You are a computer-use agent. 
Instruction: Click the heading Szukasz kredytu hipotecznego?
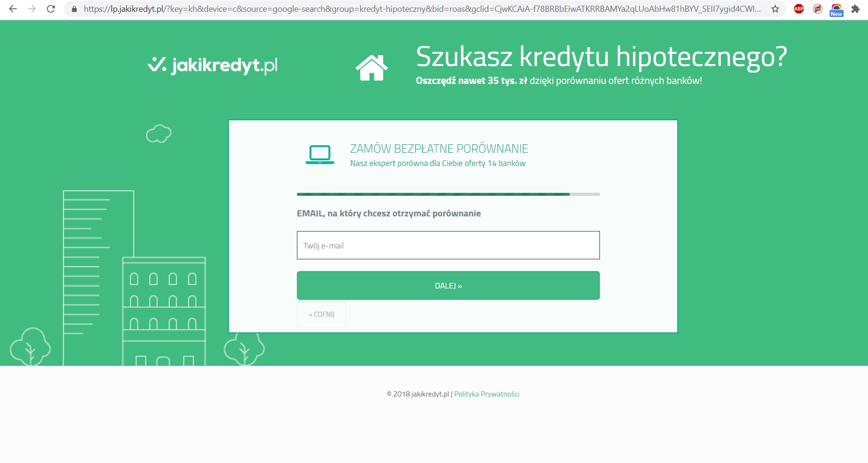pos(601,57)
